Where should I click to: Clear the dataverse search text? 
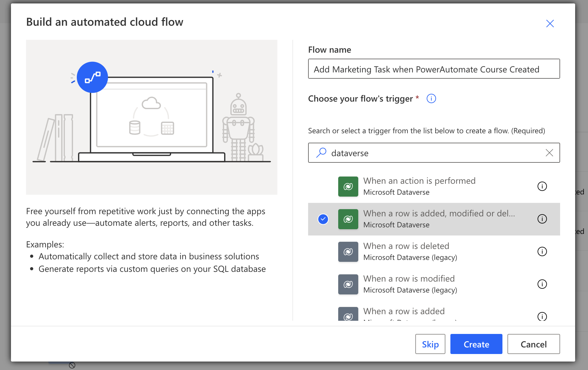(549, 153)
